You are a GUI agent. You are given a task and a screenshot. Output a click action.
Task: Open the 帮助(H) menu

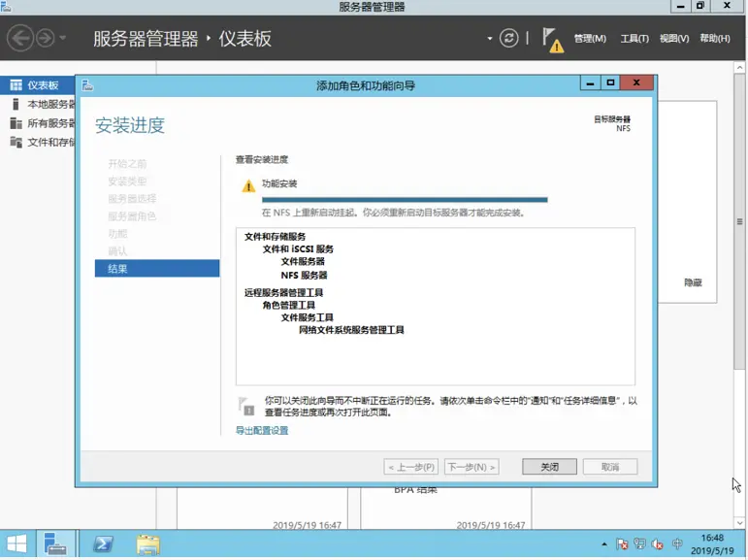click(x=715, y=38)
